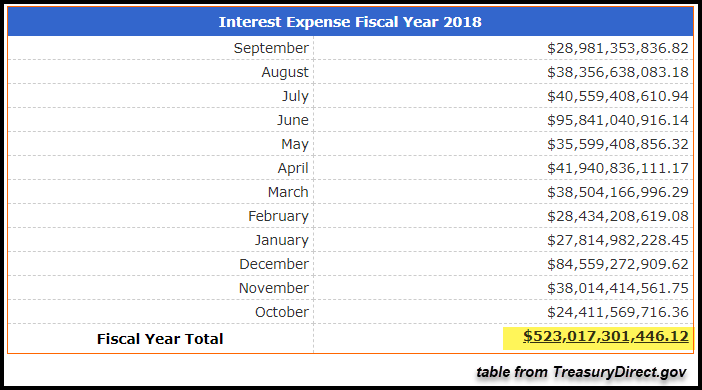The height and width of the screenshot is (390, 702).
Task: Select the March row label
Action: [288, 192]
